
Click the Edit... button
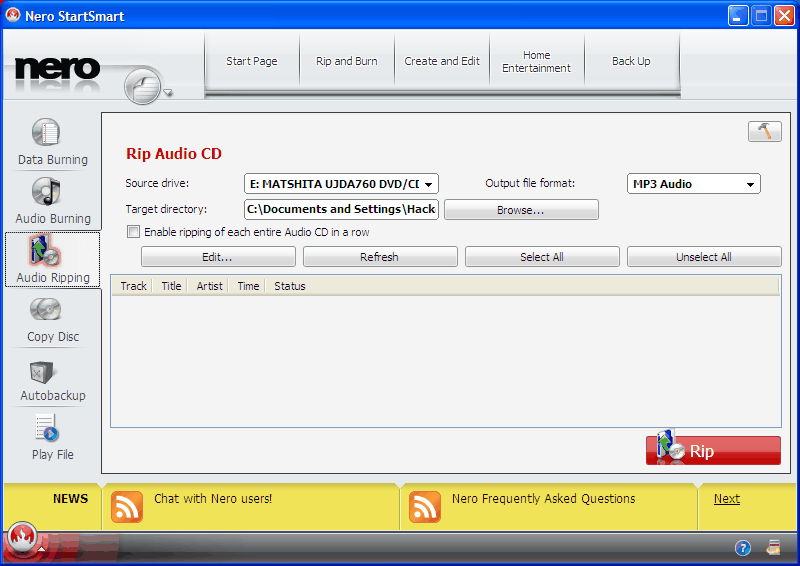click(x=218, y=257)
